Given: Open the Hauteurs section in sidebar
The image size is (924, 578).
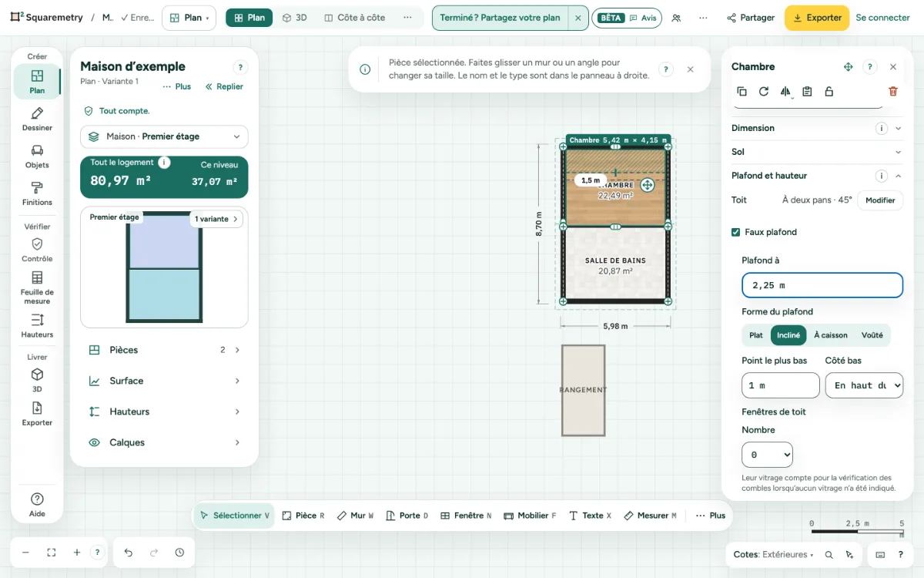Looking at the screenshot, I should (x=37, y=326).
